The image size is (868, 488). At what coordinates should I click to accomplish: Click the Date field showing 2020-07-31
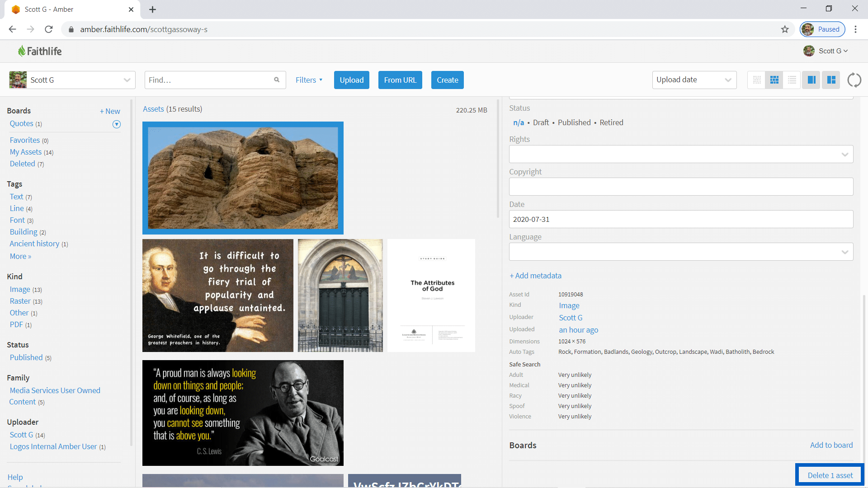point(681,219)
